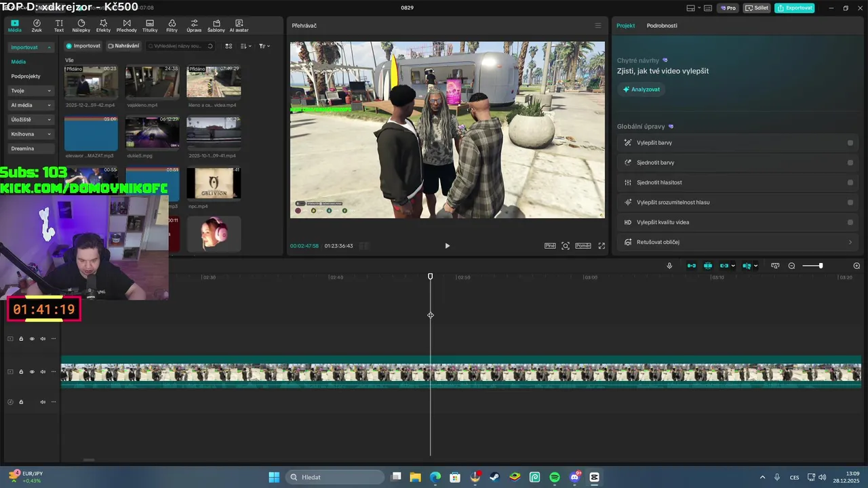Click the Sdílet share button
Viewport: 868px width, 488px height.
pos(756,8)
